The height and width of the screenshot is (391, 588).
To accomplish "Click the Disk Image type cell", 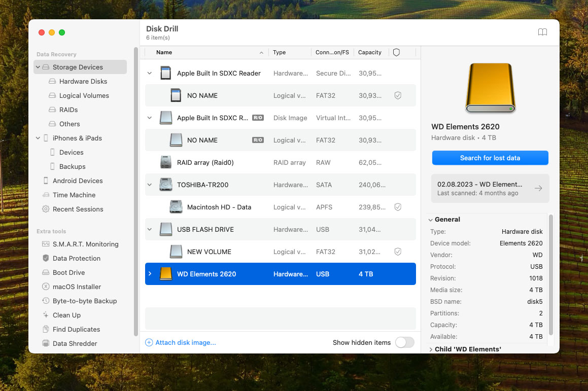I will pyautogui.click(x=290, y=118).
